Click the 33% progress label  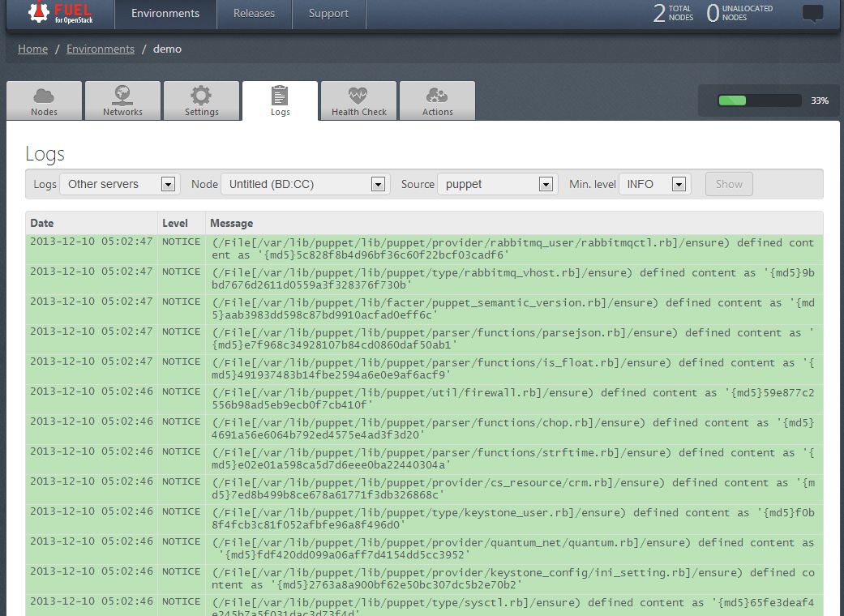pyautogui.click(x=820, y=101)
